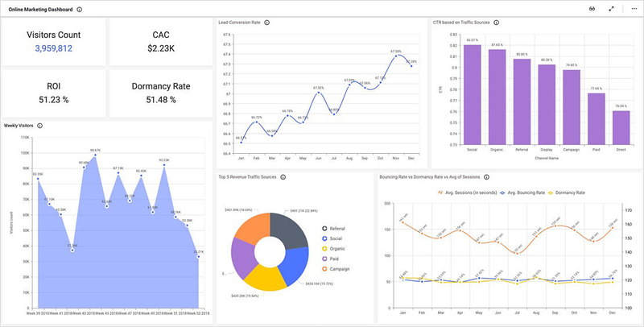The height and width of the screenshot is (327, 644).
Task: Toggle Dormancy Rate legend item in line chart
Action: (x=567, y=192)
